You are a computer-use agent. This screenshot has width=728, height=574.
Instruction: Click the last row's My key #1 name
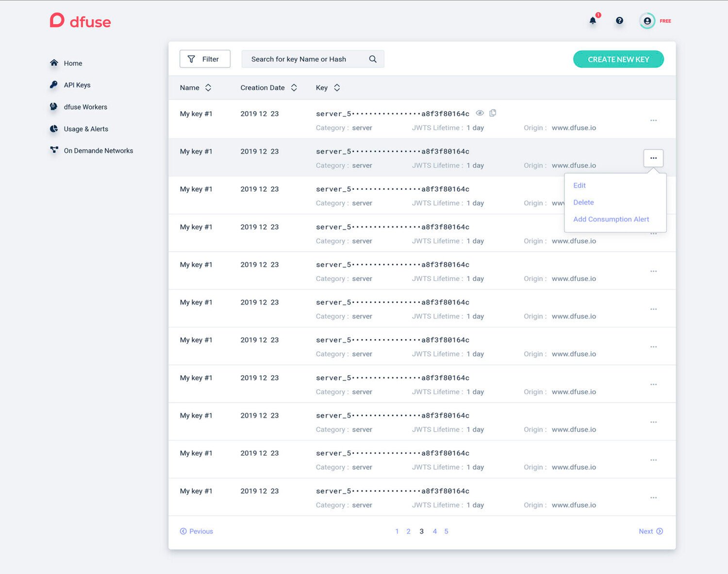point(196,491)
